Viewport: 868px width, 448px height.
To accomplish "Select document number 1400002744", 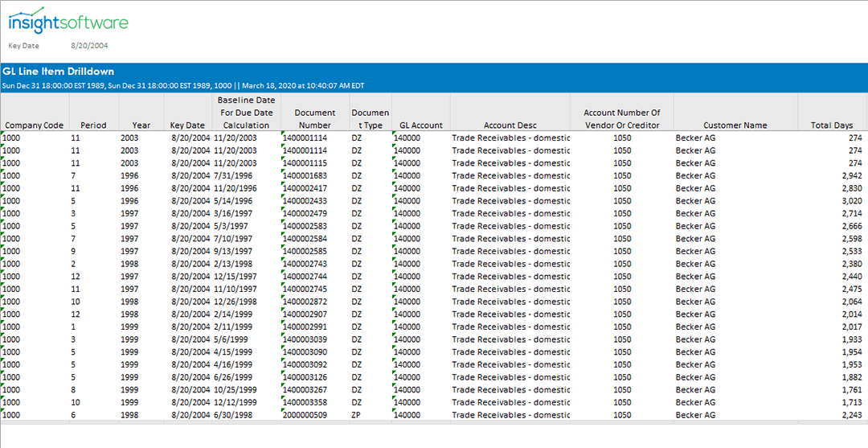I will click(x=305, y=277).
